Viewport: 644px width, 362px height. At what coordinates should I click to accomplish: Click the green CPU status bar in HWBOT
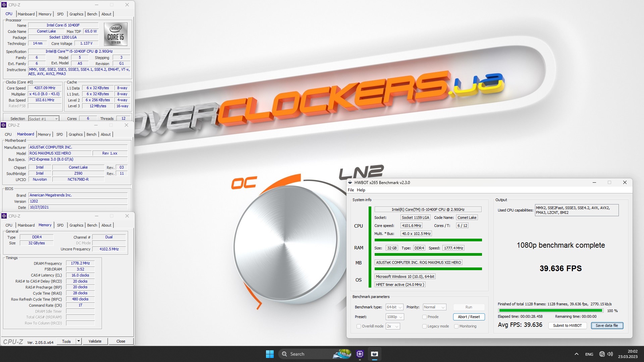428,240
